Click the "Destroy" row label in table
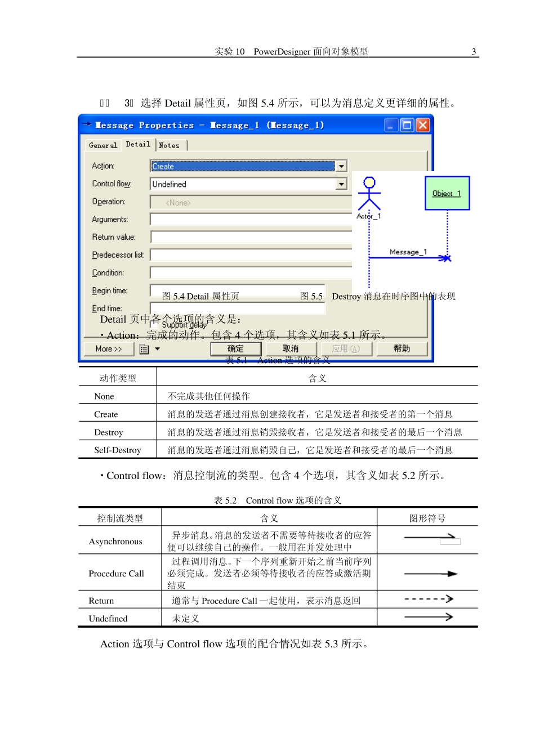The height and width of the screenshot is (756, 535). point(108,432)
